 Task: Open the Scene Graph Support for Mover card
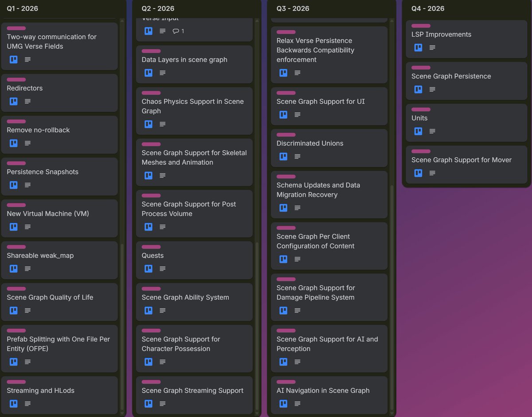click(x=466, y=165)
